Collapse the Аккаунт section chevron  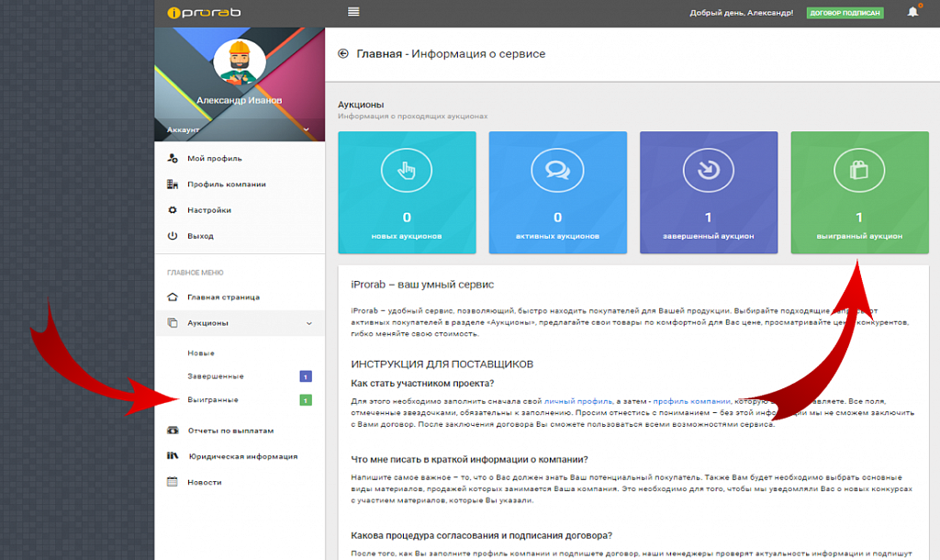[307, 129]
